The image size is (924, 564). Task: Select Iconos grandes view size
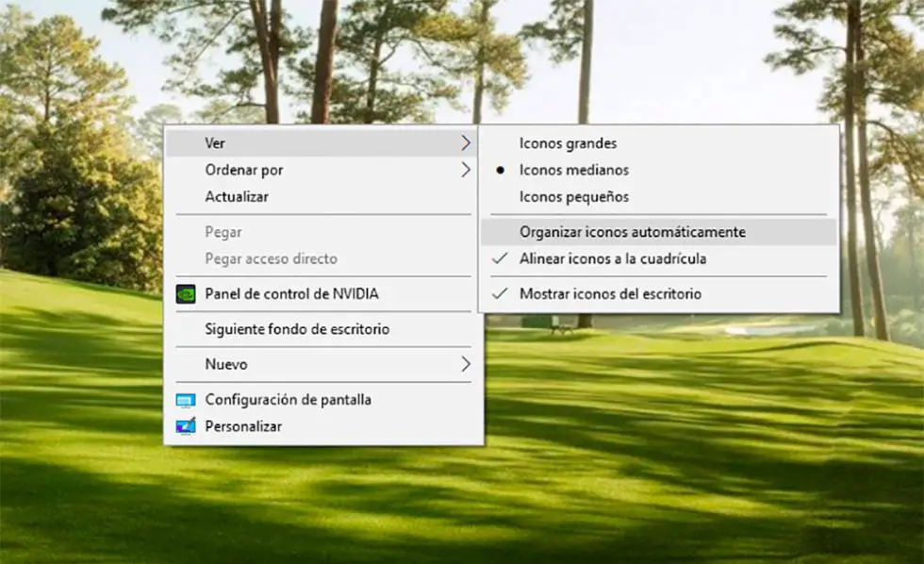[659, 143]
